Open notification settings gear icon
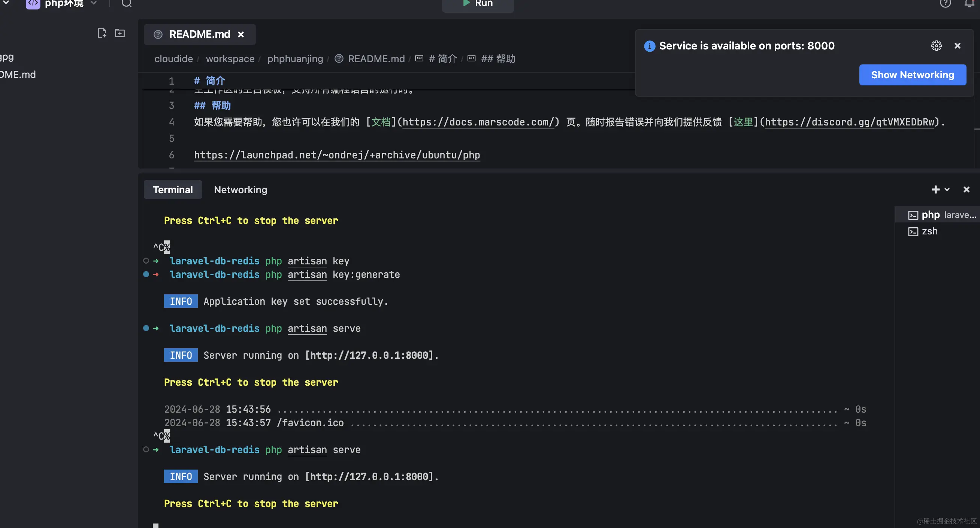This screenshot has width=980, height=528. click(x=936, y=46)
